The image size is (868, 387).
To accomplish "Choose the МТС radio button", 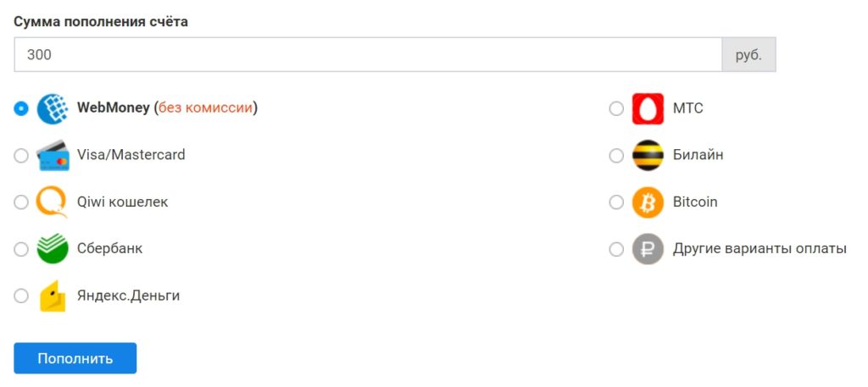I will click(616, 109).
